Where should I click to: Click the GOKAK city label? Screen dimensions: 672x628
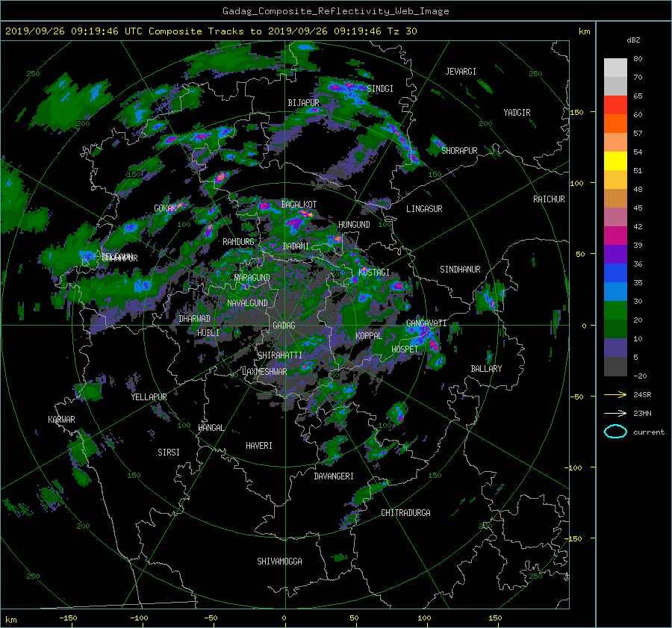pos(165,208)
